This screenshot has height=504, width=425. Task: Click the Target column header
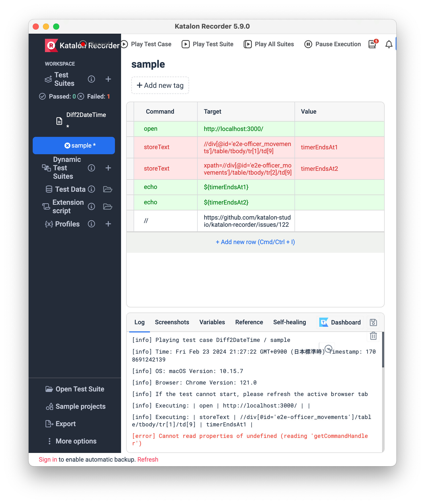coord(246,112)
